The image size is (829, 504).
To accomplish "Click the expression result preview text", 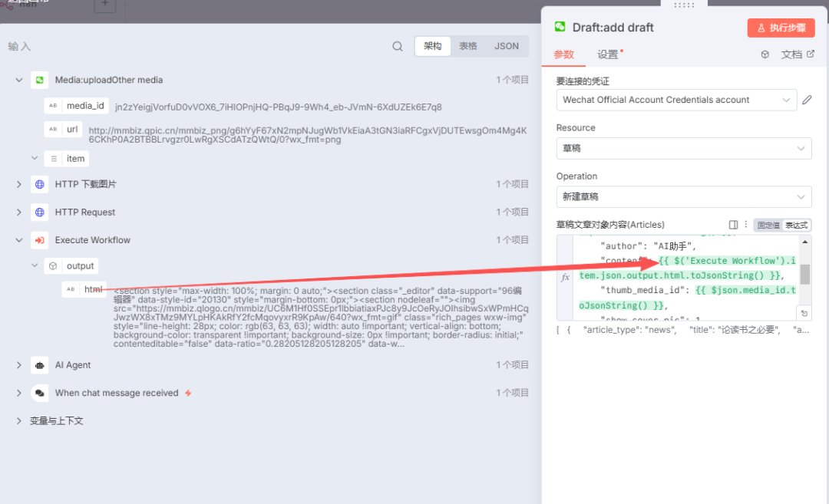I will coord(683,330).
